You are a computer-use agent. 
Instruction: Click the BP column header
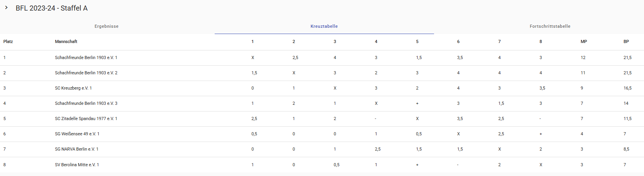tap(626, 41)
